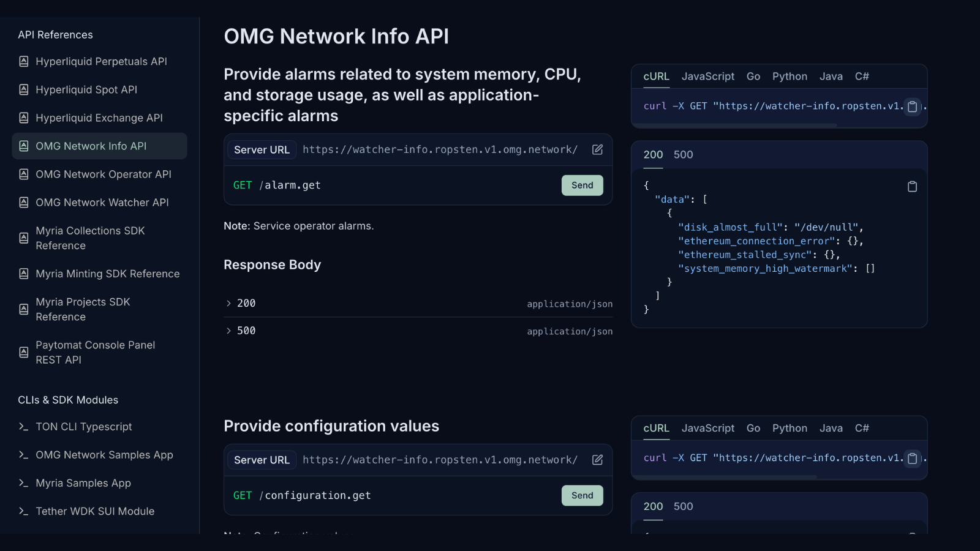Click the Hyperliquid Exchange API document icon
This screenshot has height=551, width=980.
click(x=24, y=118)
